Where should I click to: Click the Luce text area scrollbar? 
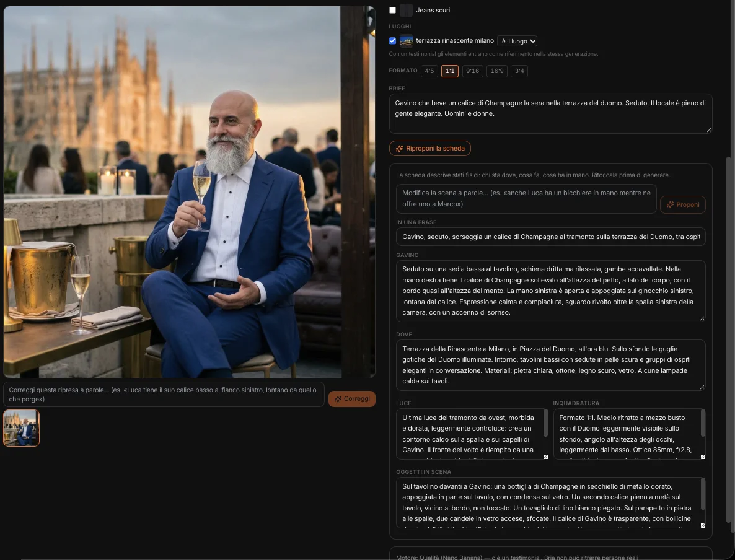click(545, 423)
